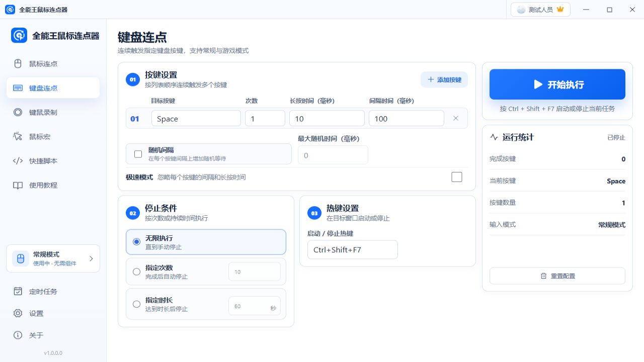Click the app logo beside 全能王鼠标连点器 heading
The image size is (644, 362).
[19, 36]
